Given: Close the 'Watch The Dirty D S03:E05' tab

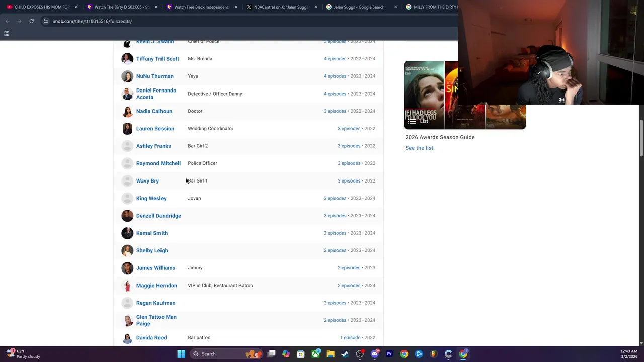Looking at the screenshot, I should pyautogui.click(x=156, y=7).
